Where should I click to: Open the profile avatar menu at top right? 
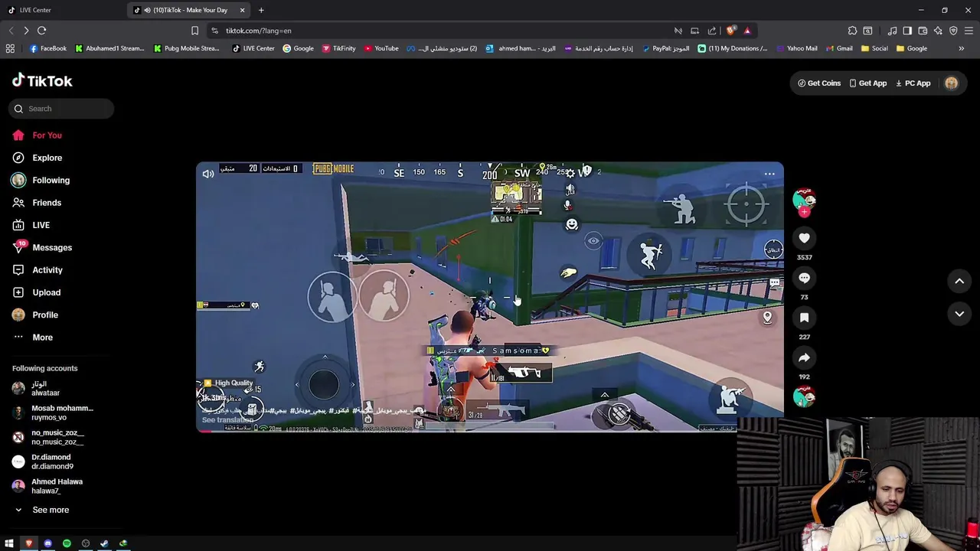point(951,83)
